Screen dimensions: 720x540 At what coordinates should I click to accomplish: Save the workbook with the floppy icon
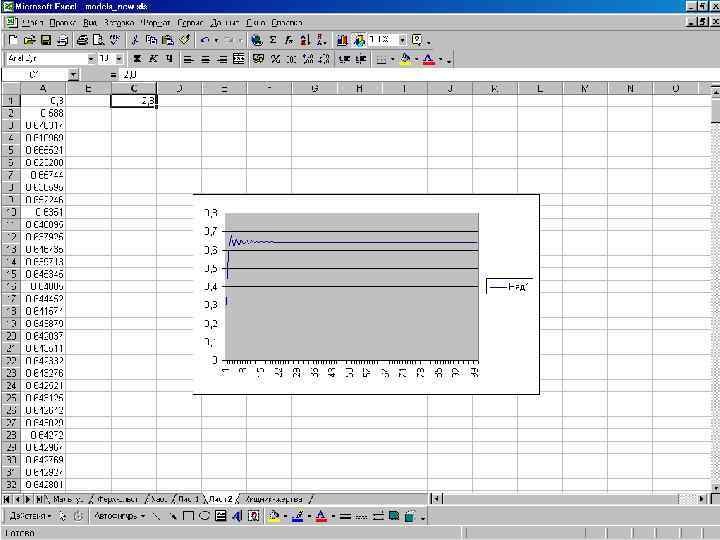point(46,40)
